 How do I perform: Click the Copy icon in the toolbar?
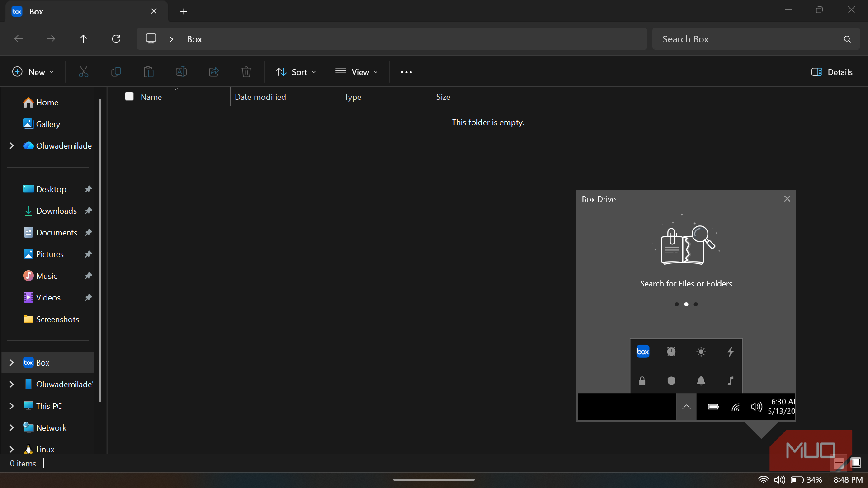tap(116, 72)
